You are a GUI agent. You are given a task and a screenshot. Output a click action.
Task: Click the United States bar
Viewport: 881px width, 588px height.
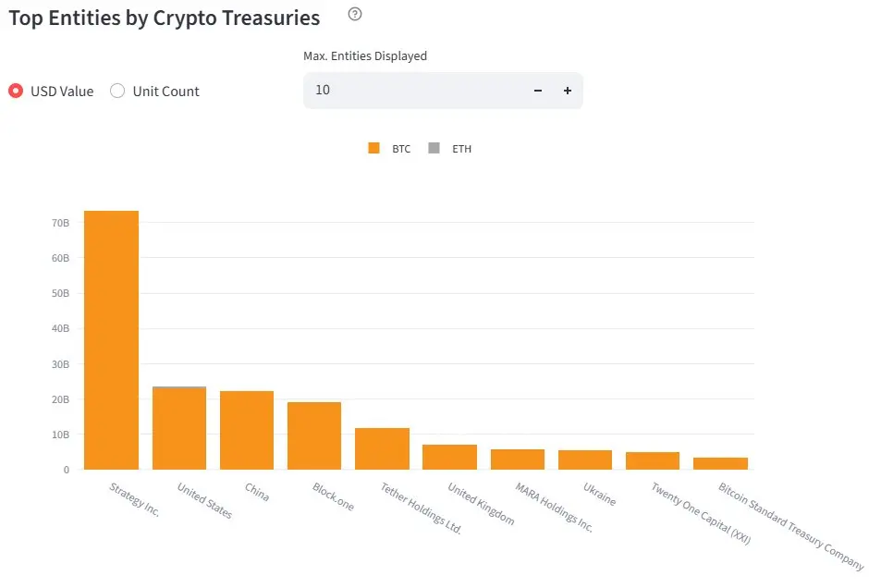point(179,428)
